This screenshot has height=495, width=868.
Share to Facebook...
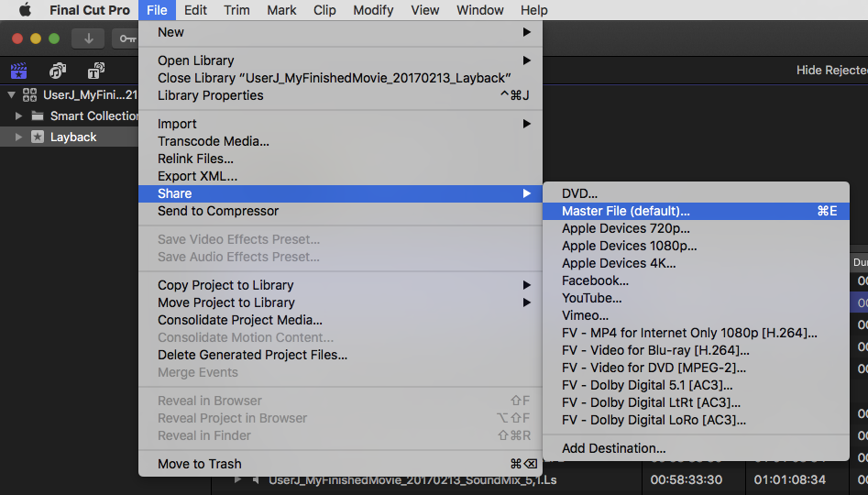(x=696, y=280)
